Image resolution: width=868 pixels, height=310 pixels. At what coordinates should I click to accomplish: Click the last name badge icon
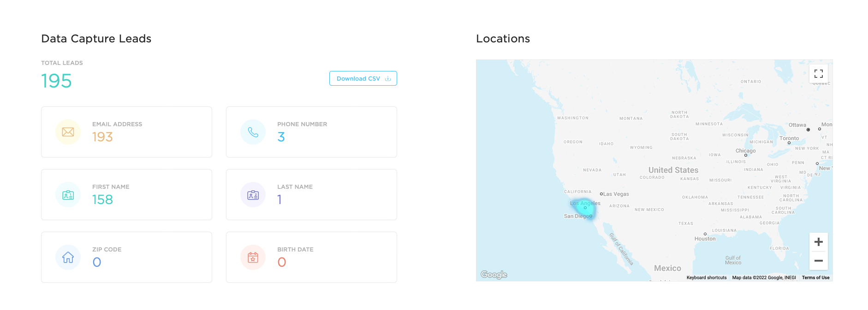[253, 195]
